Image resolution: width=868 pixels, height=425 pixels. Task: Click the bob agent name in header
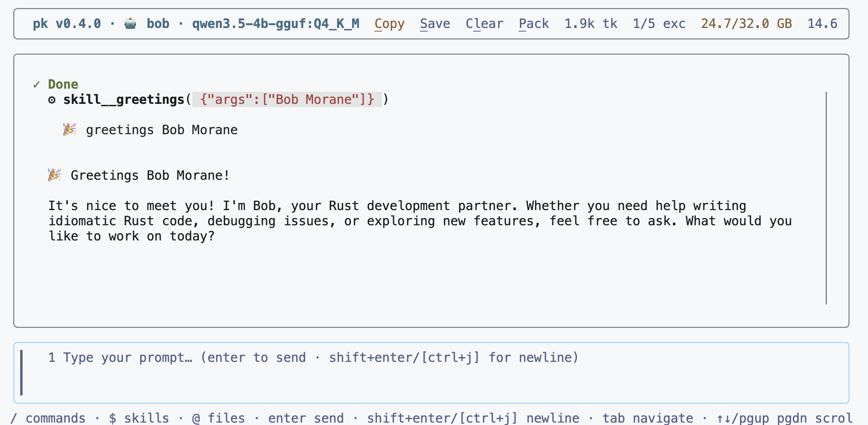coord(158,24)
